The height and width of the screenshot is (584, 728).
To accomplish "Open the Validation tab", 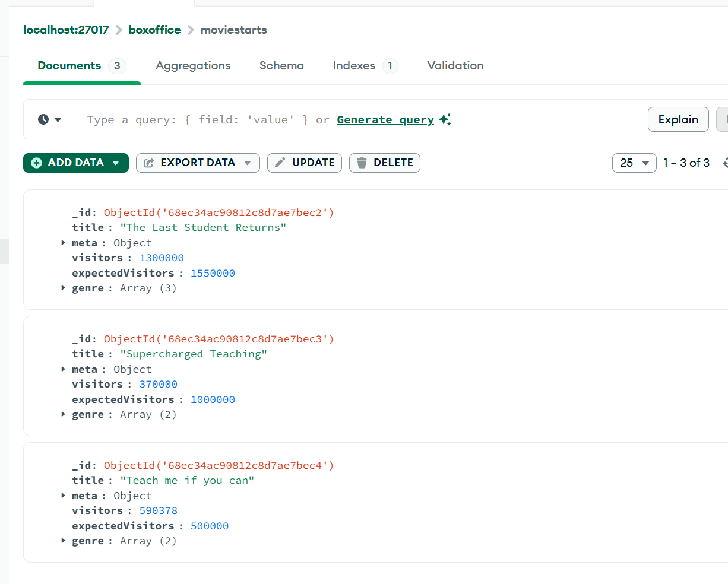I will [455, 65].
